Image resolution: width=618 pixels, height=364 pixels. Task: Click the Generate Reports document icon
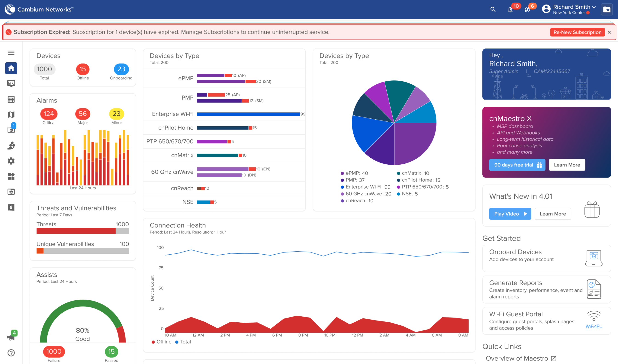click(594, 289)
